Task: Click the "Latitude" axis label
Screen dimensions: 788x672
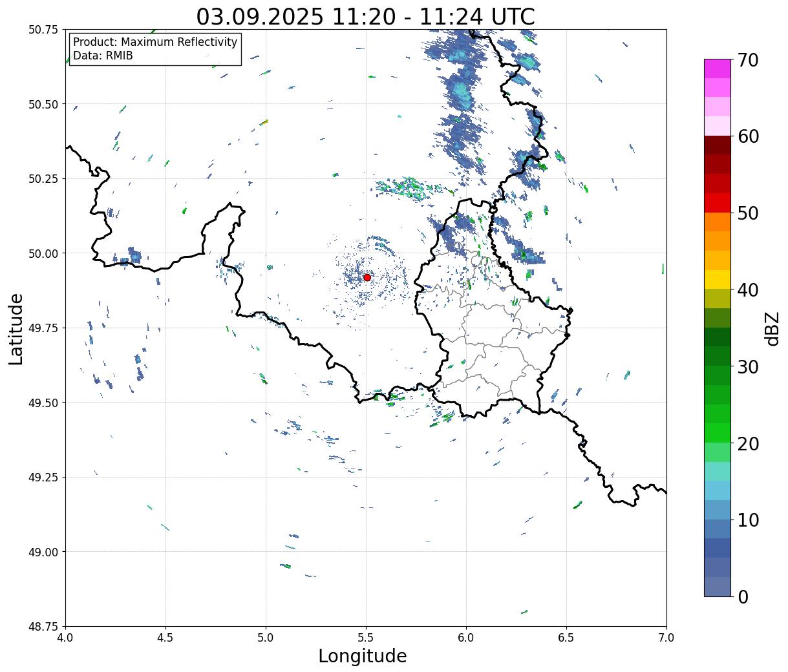Action: (x=16, y=329)
